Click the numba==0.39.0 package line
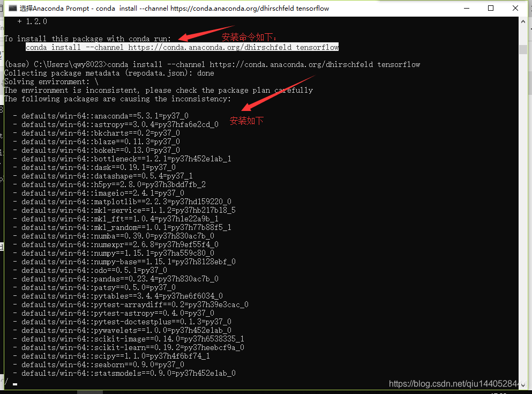 [x=114, y=236]
